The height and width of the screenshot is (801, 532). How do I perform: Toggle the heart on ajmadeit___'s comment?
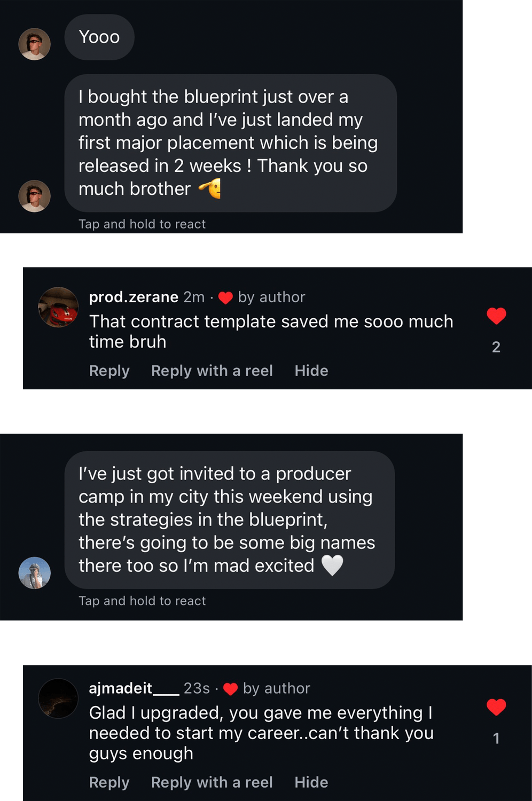pos(496,707)
